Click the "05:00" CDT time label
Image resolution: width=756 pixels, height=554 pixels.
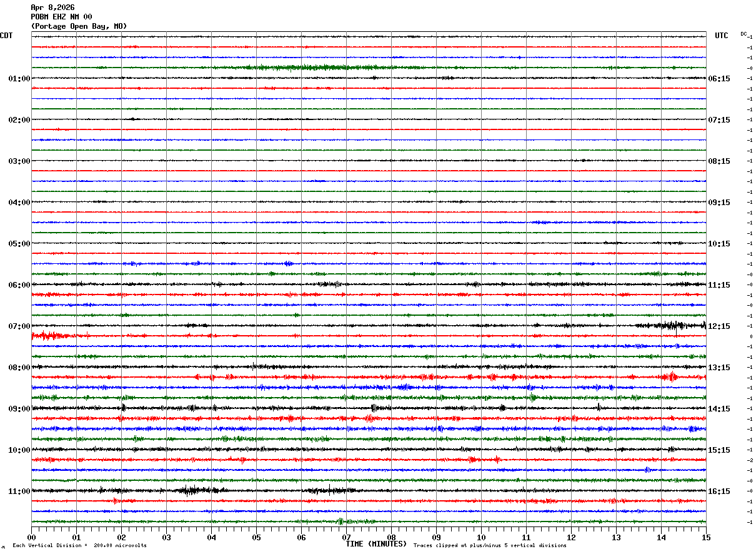point(19,244)
